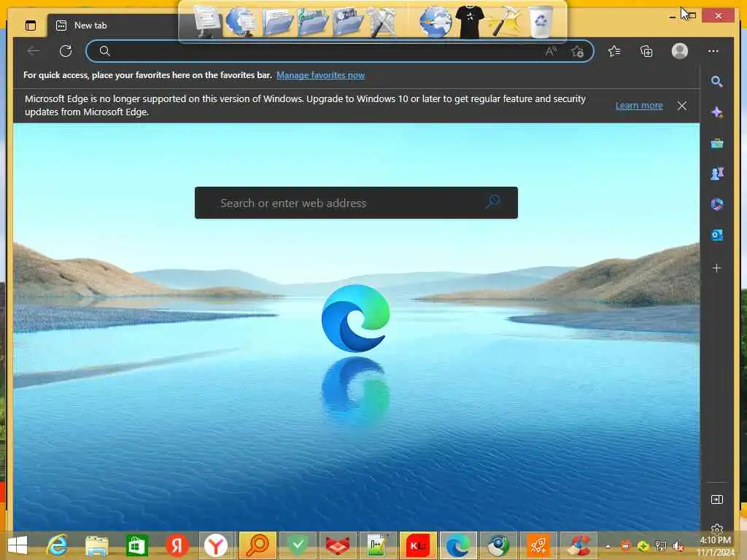The width and height of the screenshot is (747, 560).
Task: Open sidebar Outlook icon
Action: [716, 235]
